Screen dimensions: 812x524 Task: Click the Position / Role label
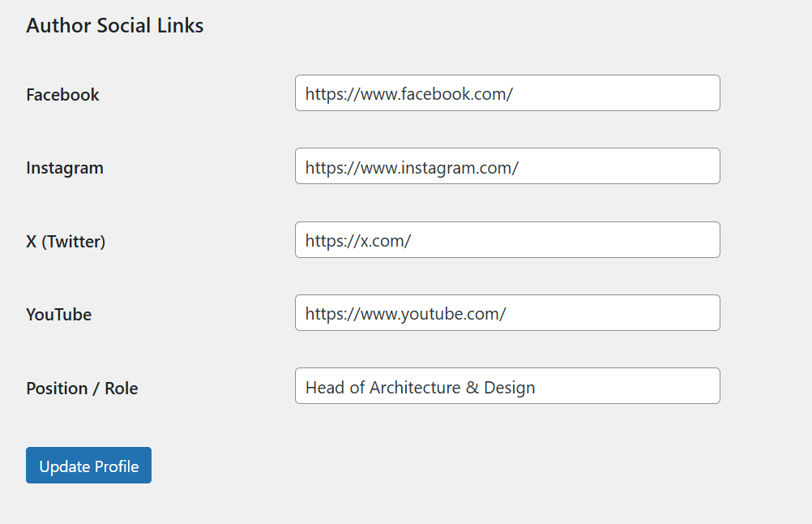tap(82, 388)
